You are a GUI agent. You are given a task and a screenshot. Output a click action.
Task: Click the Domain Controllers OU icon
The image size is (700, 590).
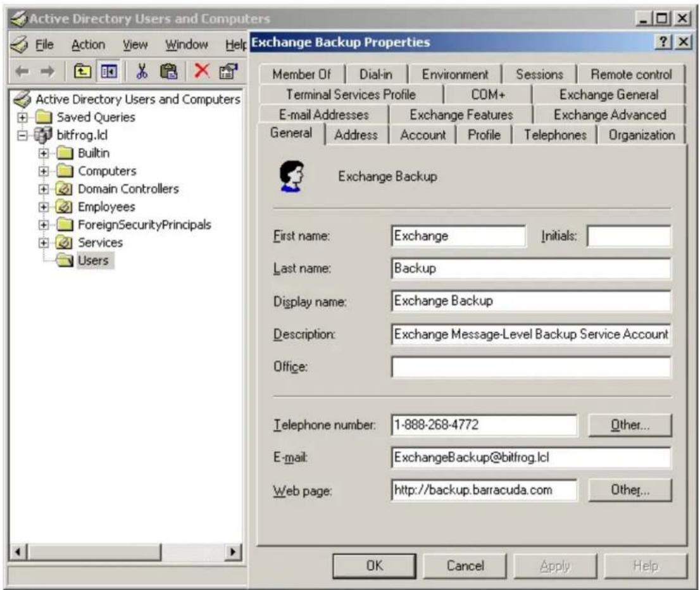coord(64,189)
